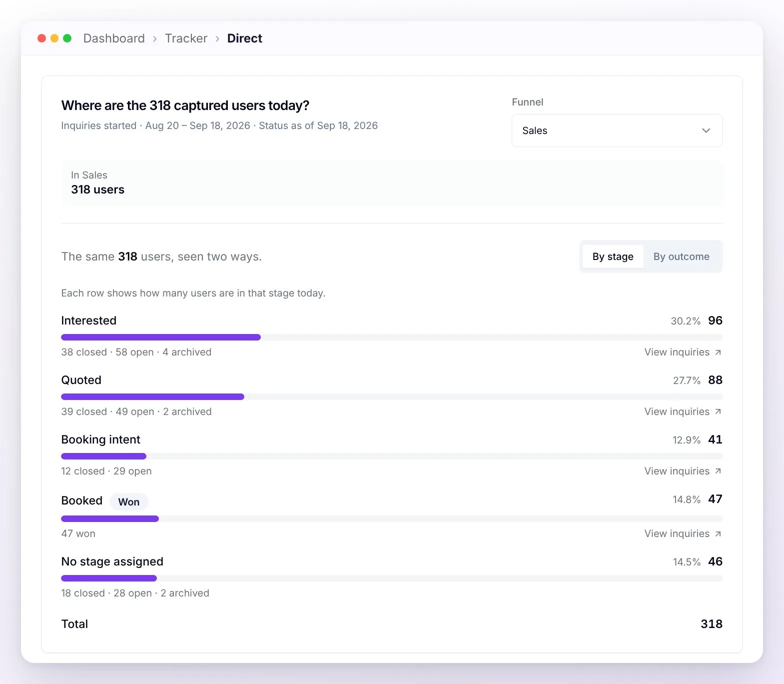Click the No stage assigned progress bar
Screen dimensions: 784x684
click(x=392, y=578)
